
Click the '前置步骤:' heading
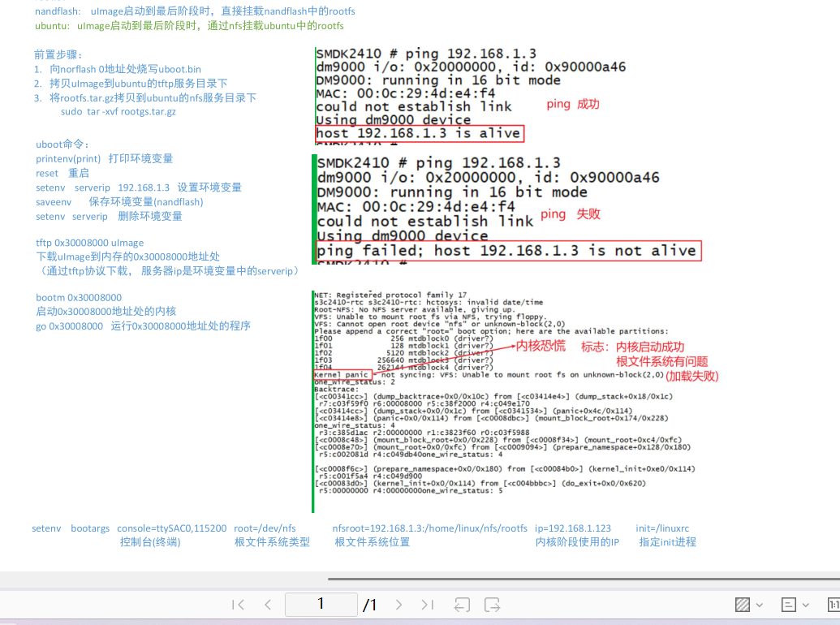[58, 54]
